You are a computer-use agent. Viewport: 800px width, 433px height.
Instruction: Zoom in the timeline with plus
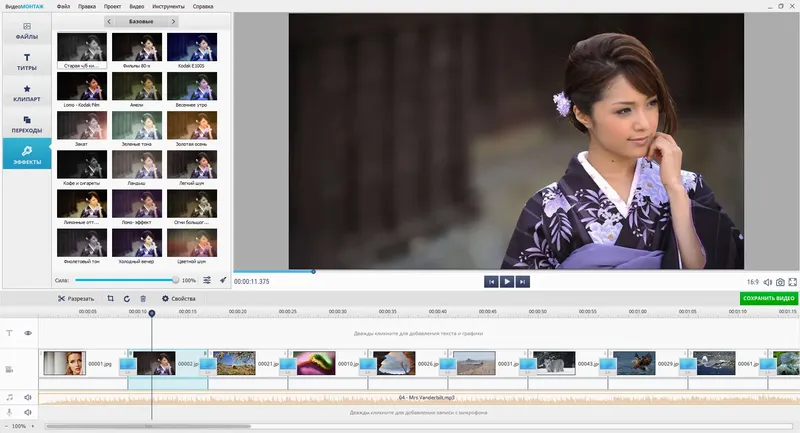click(x=33, y=426)
